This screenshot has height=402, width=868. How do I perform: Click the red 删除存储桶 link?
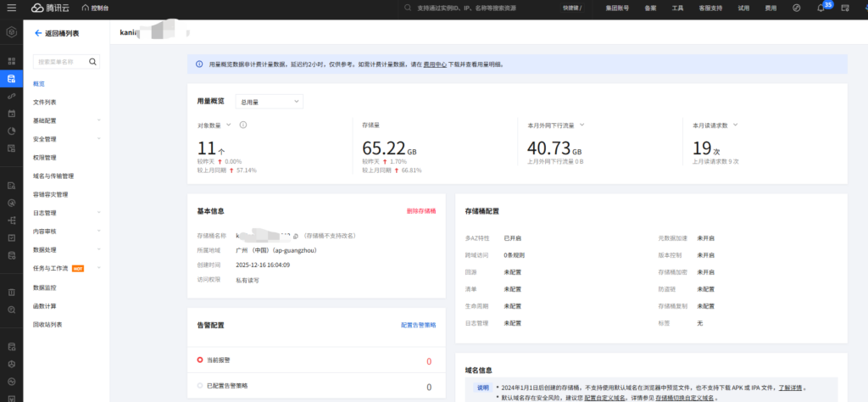(421, 211)
